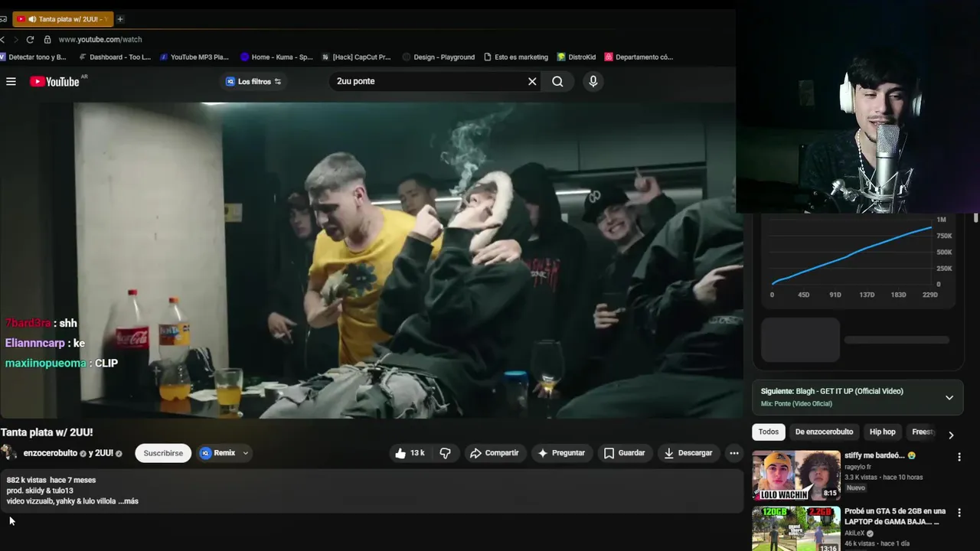This screenshot has width=980, height=551.
Task: Clear the search box with X
Action: pos(532,81)
